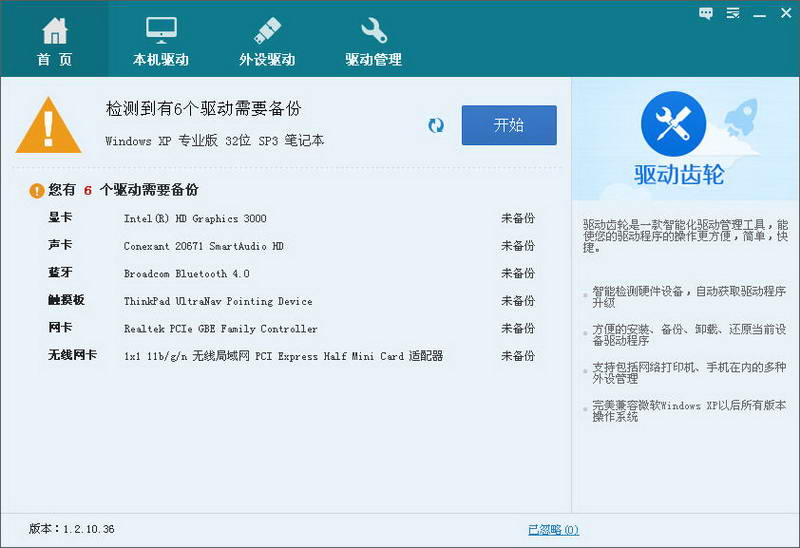The width and height of the screenshot is (800, 548).
Task: Go to the 驱动管理 tab
Action: [x=373, y=39]
